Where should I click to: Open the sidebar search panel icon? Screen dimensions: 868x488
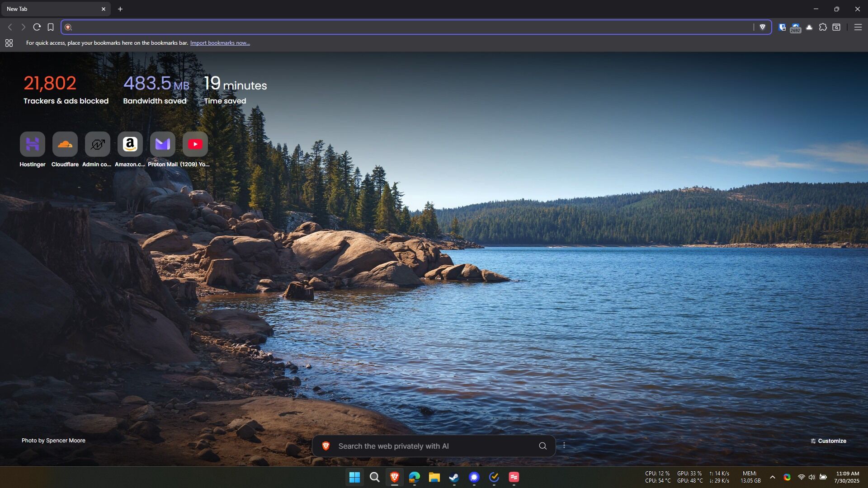coord(836,27)
